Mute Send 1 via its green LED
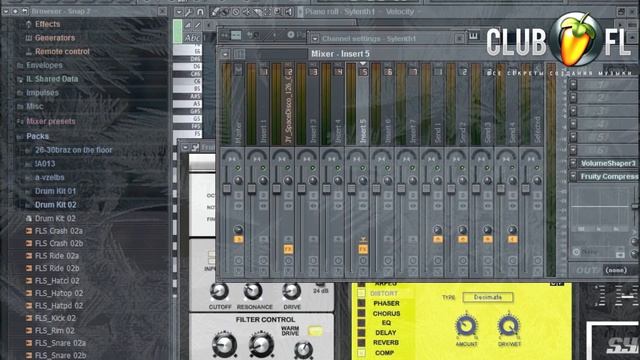The image size is (640, 360). click(437, 168)
